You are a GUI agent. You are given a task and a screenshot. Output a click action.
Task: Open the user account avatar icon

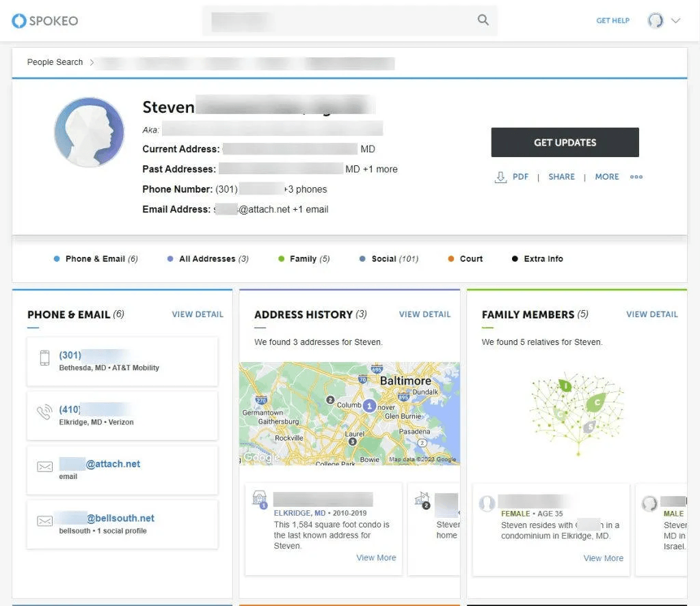coord(656,20)
